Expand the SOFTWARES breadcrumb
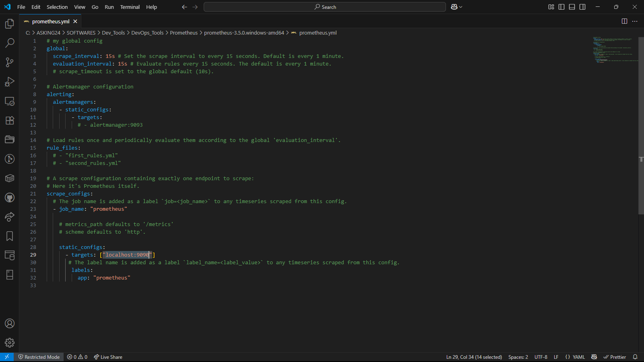Image resolution: width=644 pixels, height=362 pixels. coord(81,33)
